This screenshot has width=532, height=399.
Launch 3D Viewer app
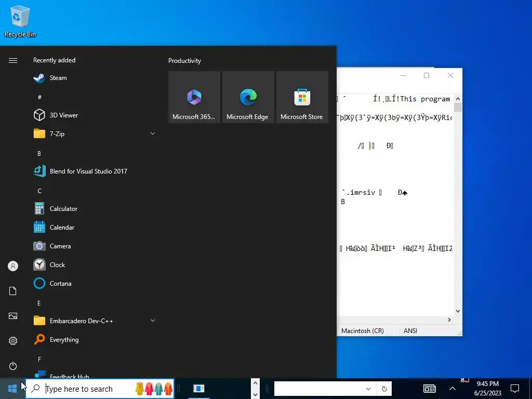94,115
